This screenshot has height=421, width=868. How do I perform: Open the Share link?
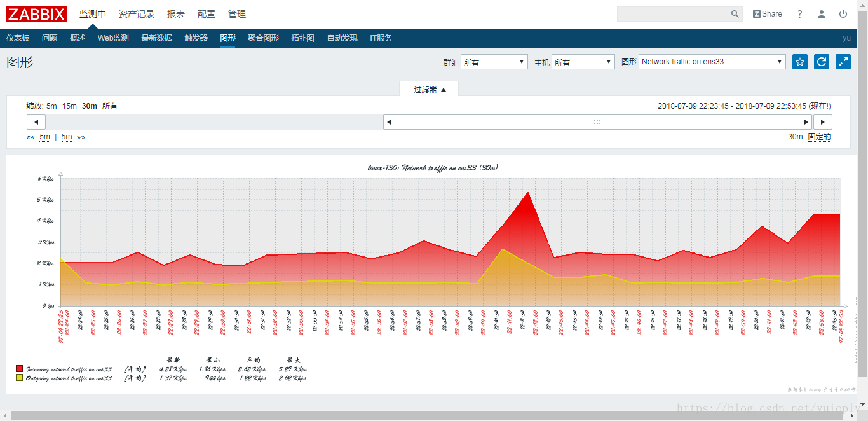pos(768,14)
